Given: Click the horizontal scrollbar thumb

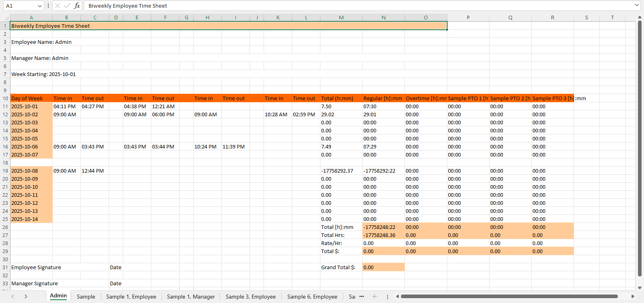Looking at the screenshot, I should [x=509, y=297].
